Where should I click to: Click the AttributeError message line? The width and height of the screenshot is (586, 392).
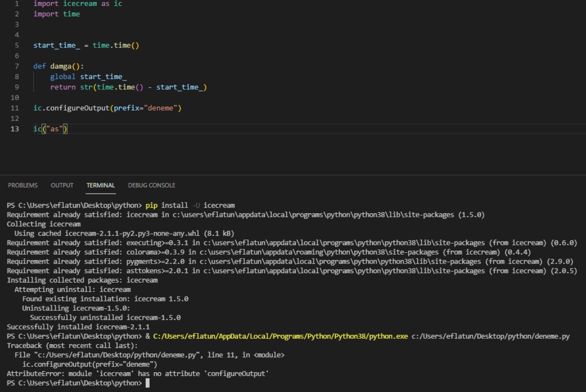138,374
